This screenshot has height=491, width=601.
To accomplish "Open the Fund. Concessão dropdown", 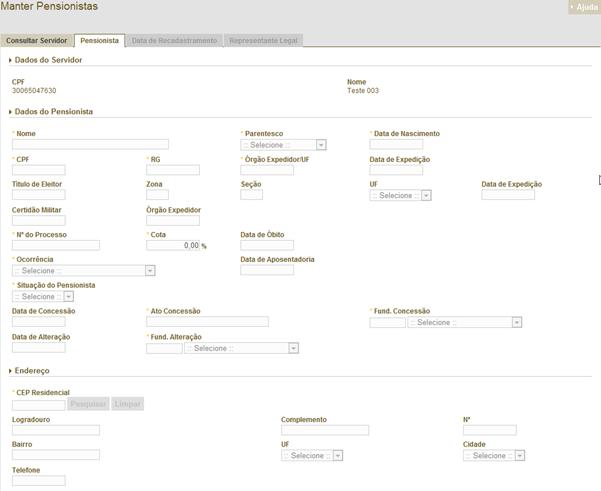I will click(x=465, y=322).
